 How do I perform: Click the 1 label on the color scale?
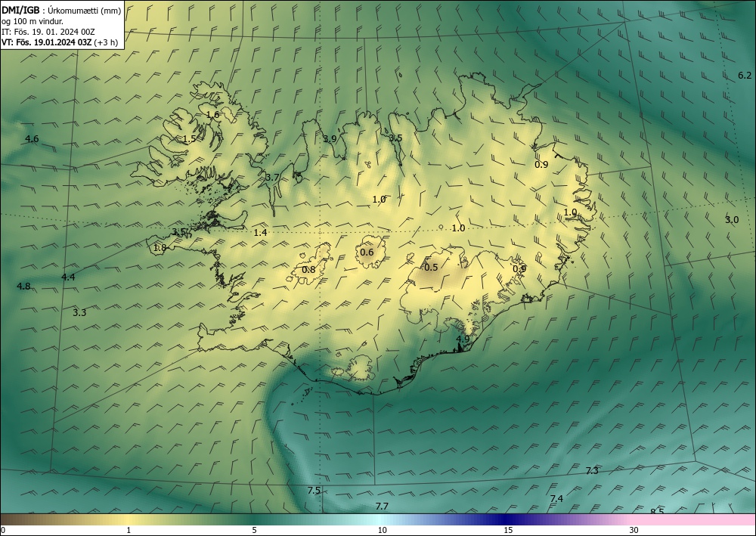[129, 530]
